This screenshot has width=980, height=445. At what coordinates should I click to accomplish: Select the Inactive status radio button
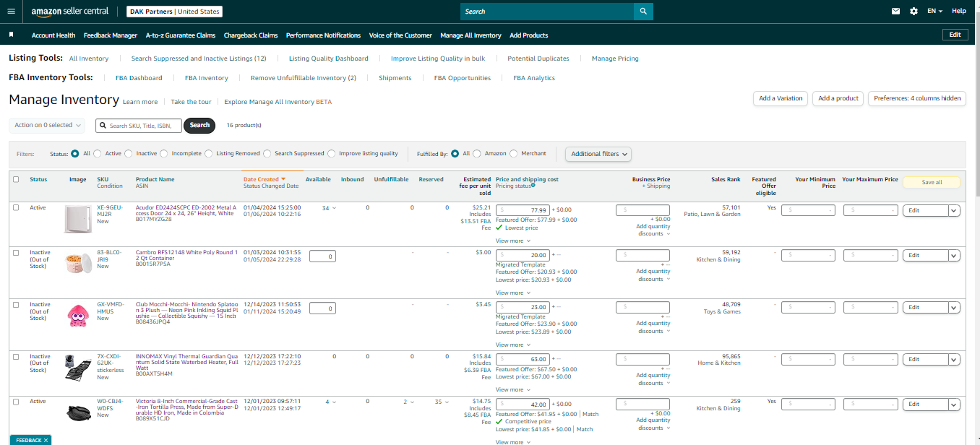click(129, 153)
